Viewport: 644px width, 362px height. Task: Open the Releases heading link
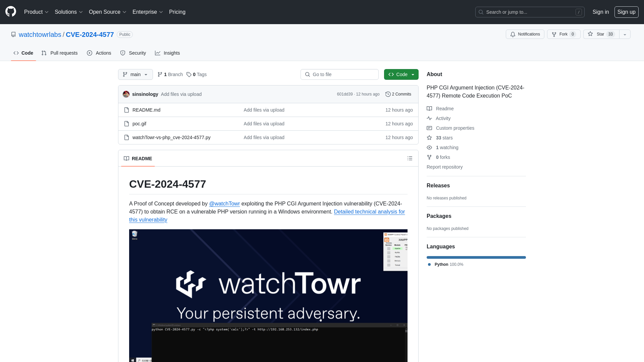pyautogui.click(x=438, y=186)
